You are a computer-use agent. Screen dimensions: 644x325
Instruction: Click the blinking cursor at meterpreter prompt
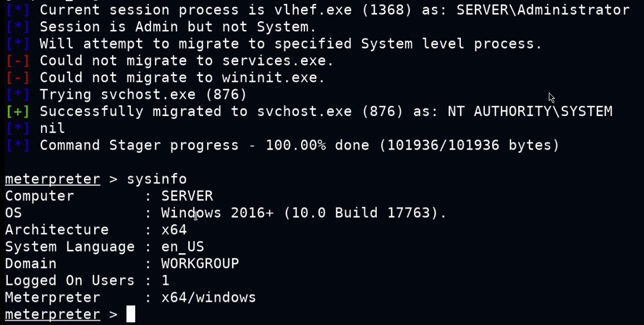pyautogui.click(x=131, y=314)
